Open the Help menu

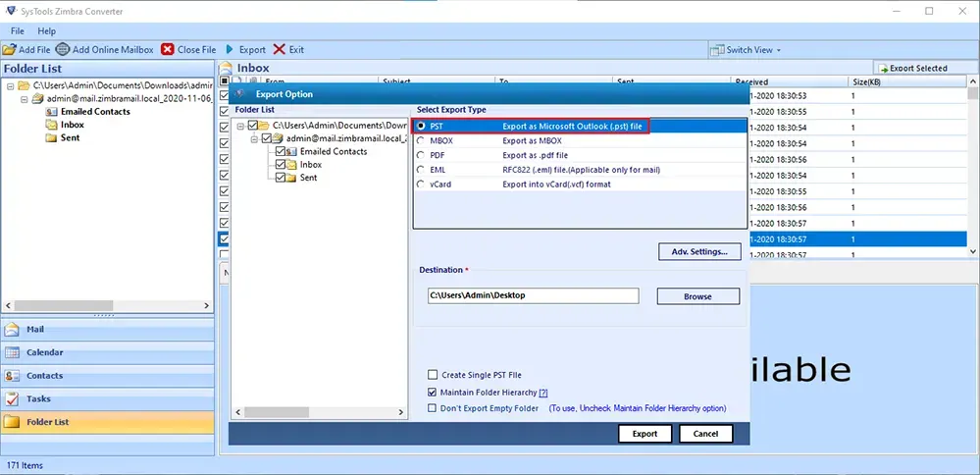pyautogui.click(x=46, y=30)
